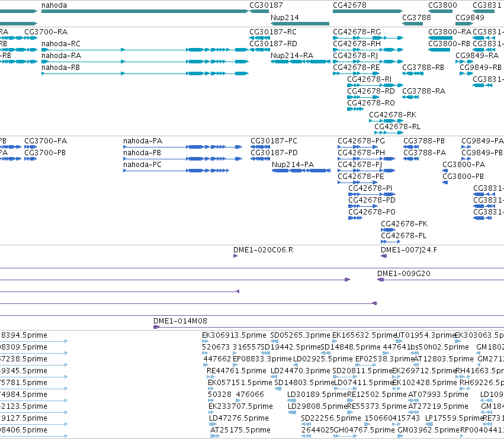504x439 pixels.
Task: Select the CG30187-RD transcript label
Action: point(273,43)
